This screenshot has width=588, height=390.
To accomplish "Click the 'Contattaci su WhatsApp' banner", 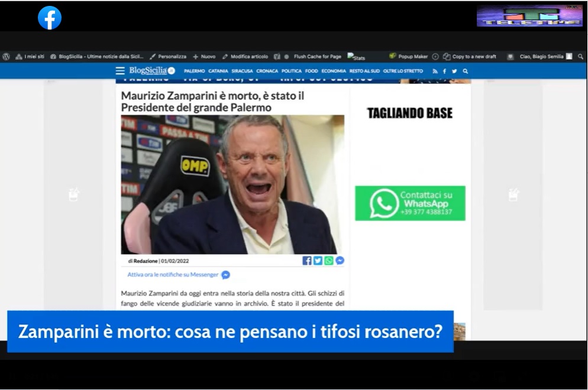I will click(410, 203).
